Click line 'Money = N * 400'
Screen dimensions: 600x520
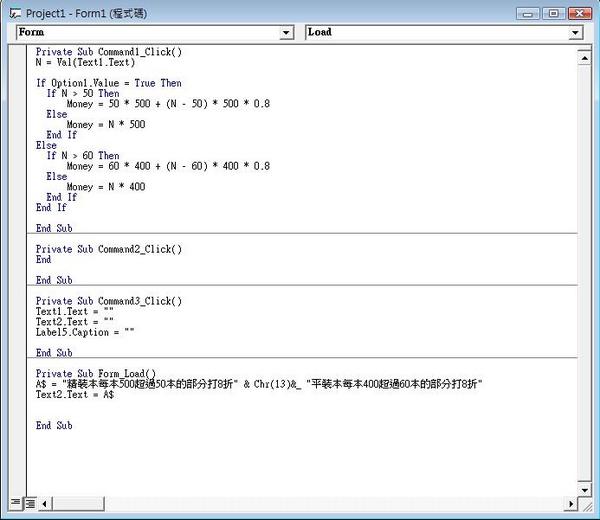[x=106, y=187]
